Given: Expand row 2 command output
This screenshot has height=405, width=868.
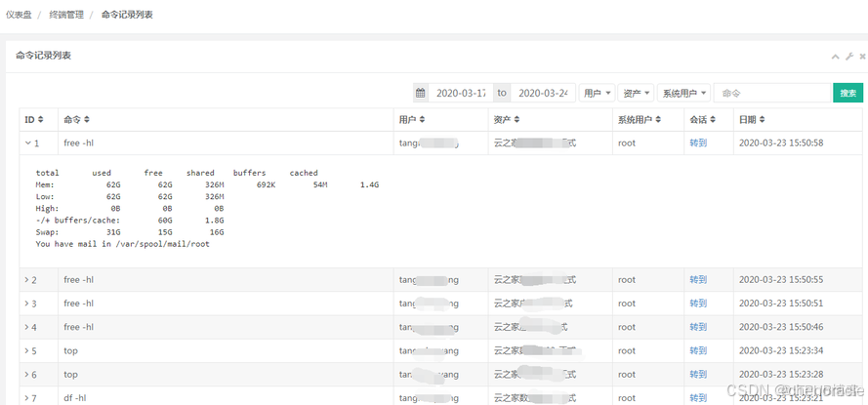Looking at the screenshot, I should tap(26, 279).
